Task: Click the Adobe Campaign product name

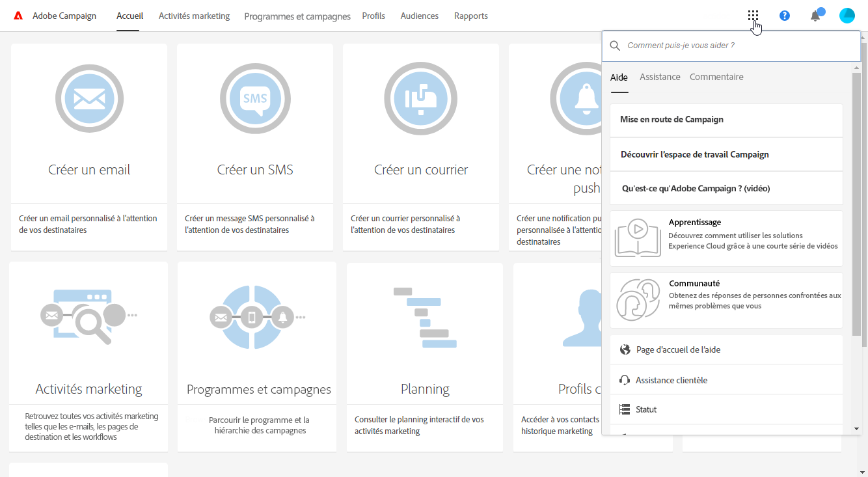Action: [64, 16]
